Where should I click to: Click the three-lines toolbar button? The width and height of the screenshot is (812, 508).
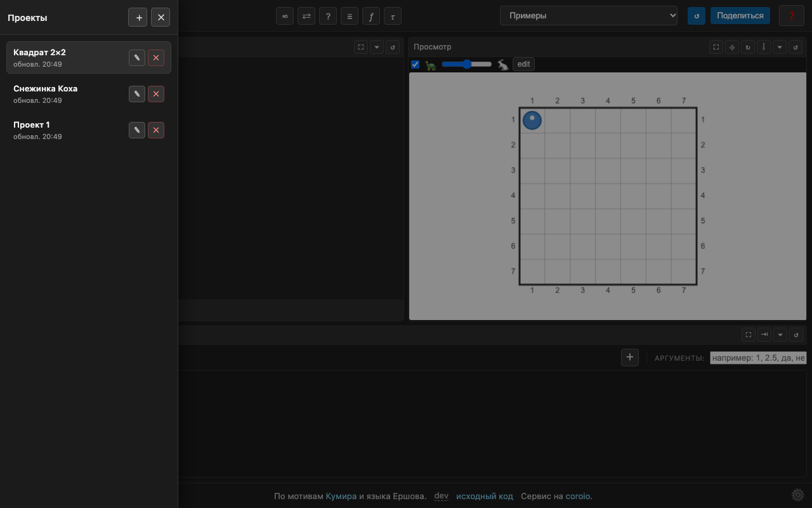tap(350, 16)
